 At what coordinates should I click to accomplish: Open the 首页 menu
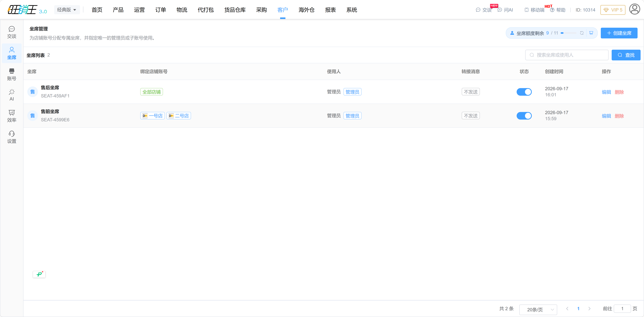click(97, 10)
